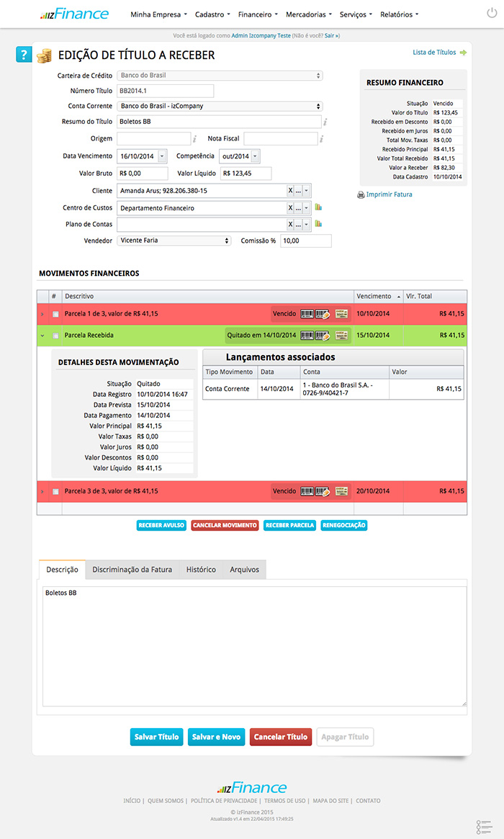504x839 pixels.
Task: Click the Salvar Título button
Action: (156, 737)
